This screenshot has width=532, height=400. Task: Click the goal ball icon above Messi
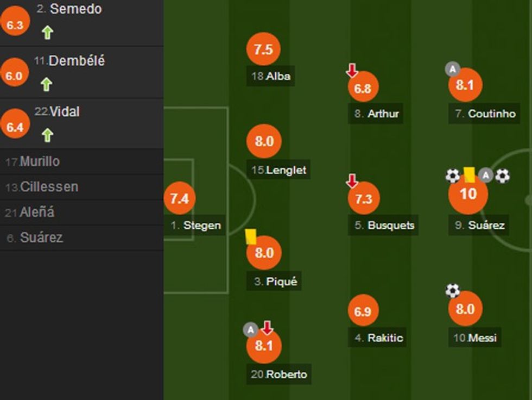(453, 291)
